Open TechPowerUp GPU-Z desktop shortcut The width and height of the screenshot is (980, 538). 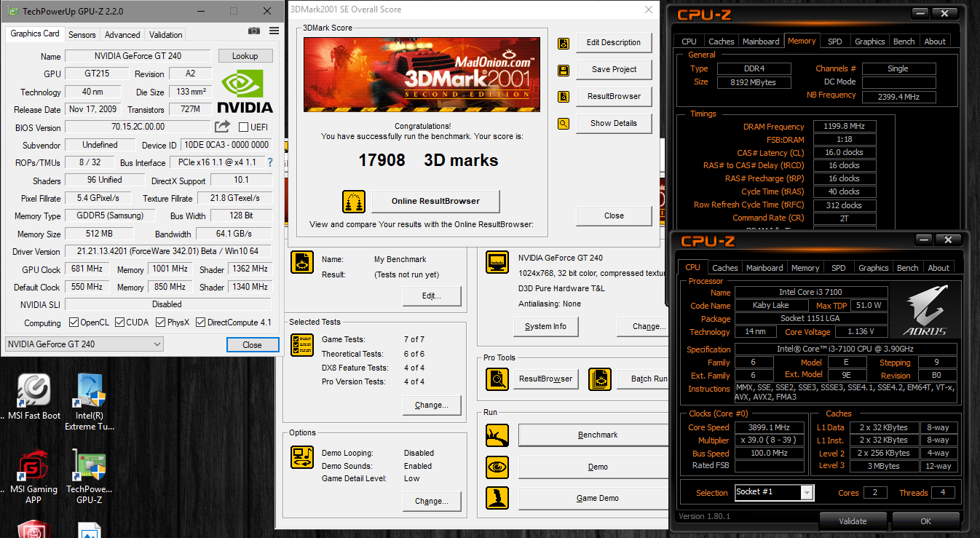click(x=90, y=478)
